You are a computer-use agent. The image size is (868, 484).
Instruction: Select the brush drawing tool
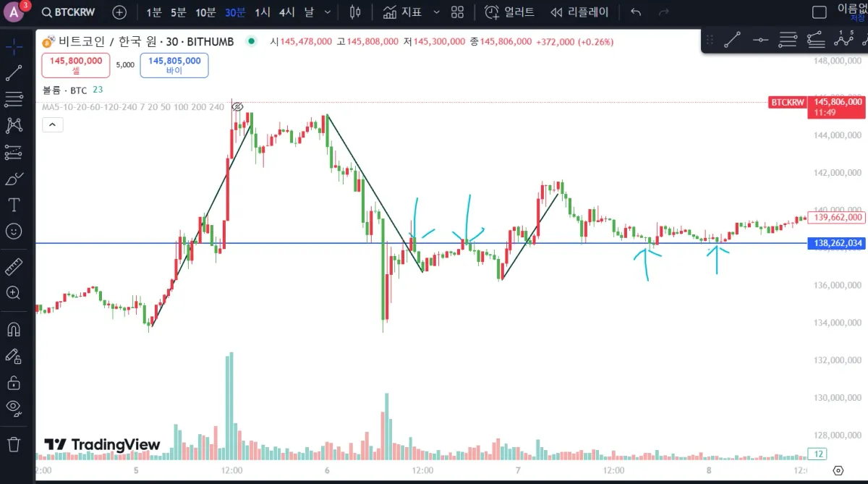[x=14, y=178]
